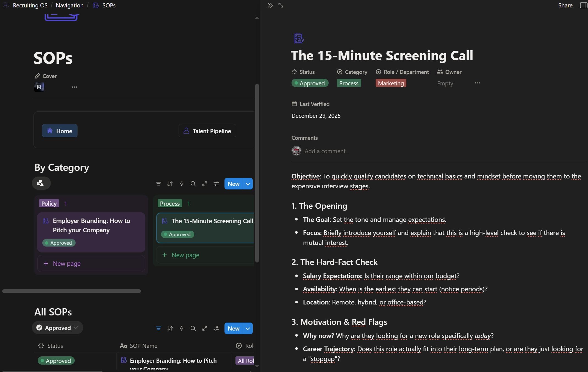Collapse the side peek panel with double-chevron icon
The image size is (588, 372).
coord(270,5)
